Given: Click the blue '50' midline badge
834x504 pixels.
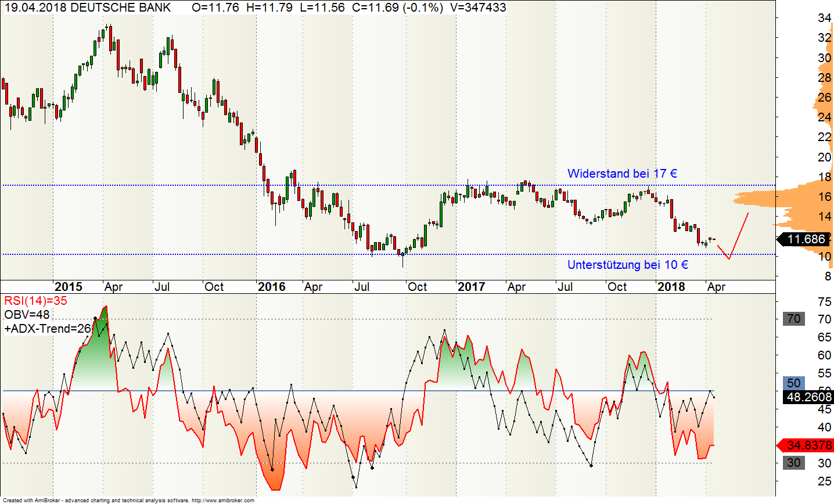Looking at the screenshot, I should coord(794,383).
